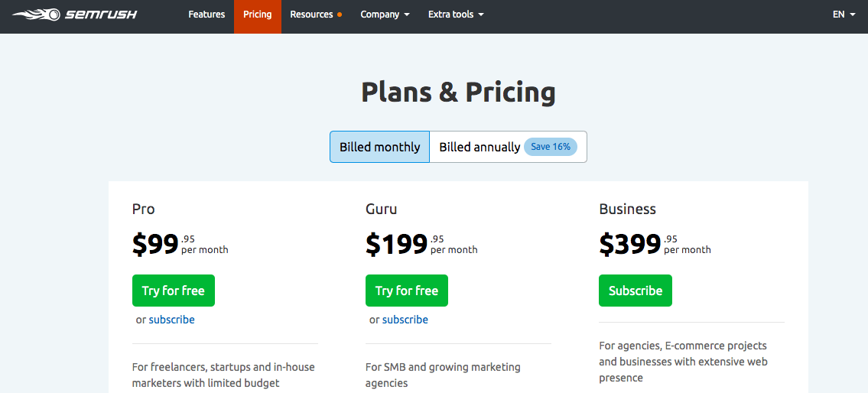Screen dimensions: 868x393
Task: Click the Extra tools dropdown arrow icon
Action: (x=480, y=15)
